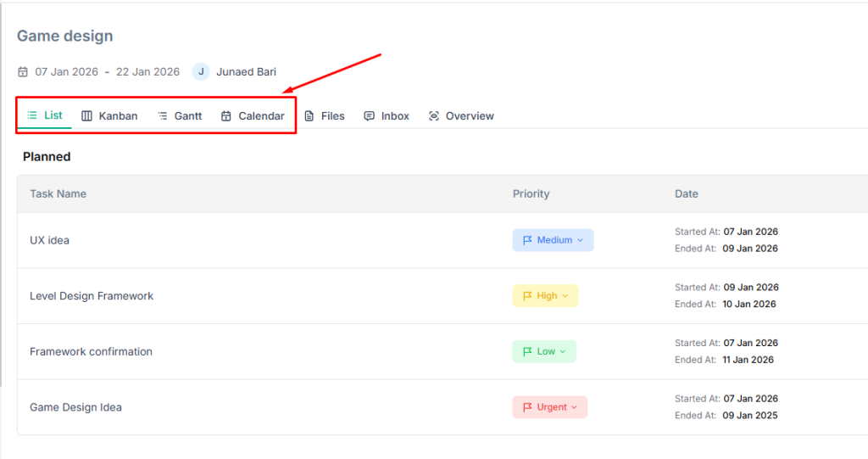This screenshot has height=459, width=868.
Task: Open the Level Design Framework task
Action: 92,296
